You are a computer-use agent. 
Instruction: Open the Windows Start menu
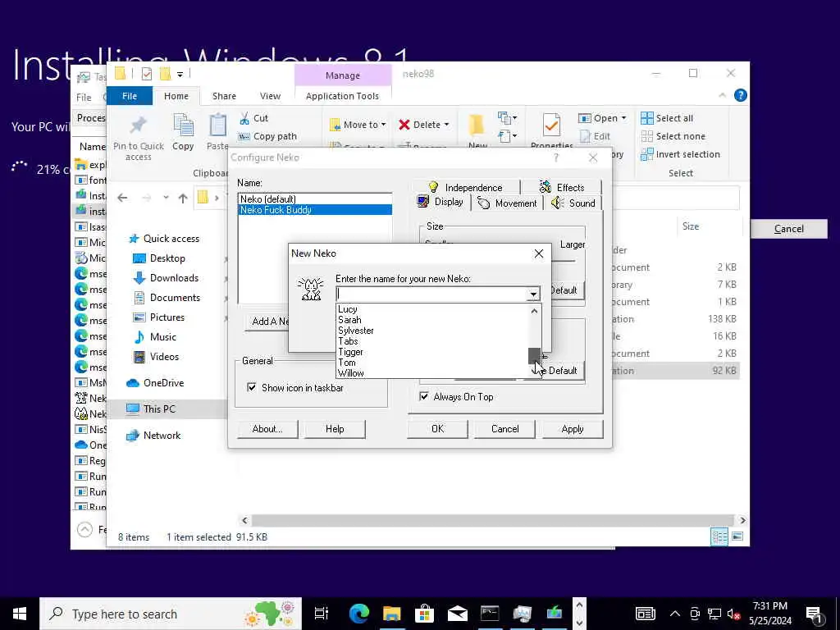point(20,614)
